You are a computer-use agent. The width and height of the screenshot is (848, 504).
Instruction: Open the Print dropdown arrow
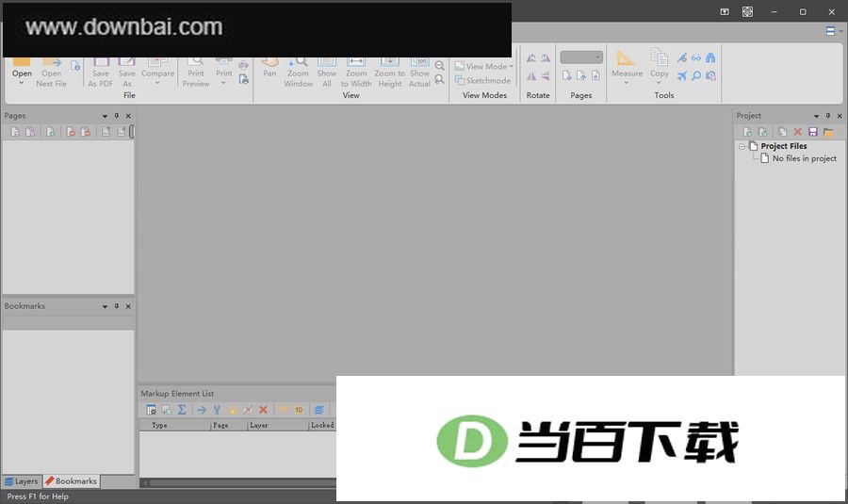(x=223, y=83)
